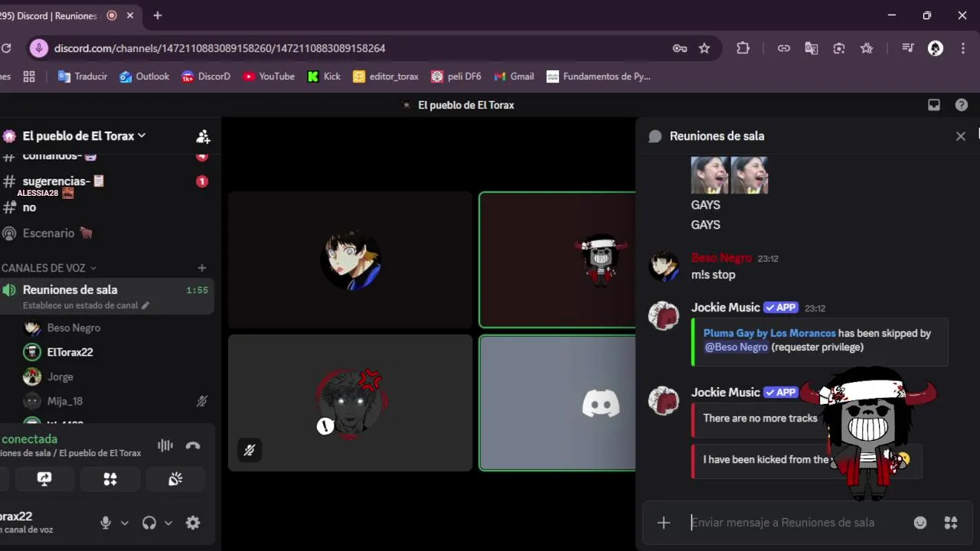Deafen with the headphones button
The width and height of the screenshot is (980, 551).
(149, 523)
